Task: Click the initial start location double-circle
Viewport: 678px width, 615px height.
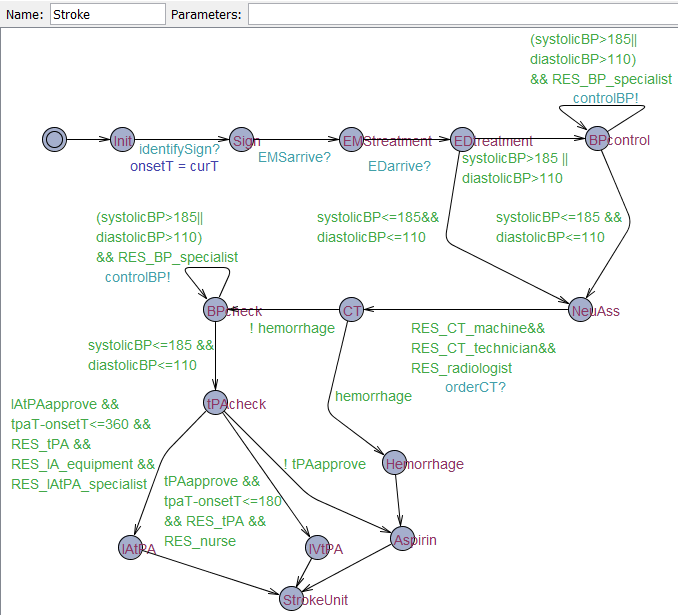Action: (x=55, y=140)
